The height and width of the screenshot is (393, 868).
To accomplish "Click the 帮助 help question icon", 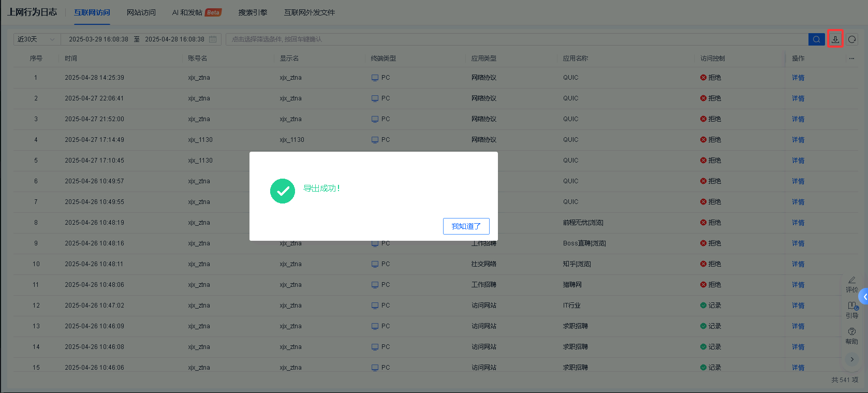I will 851,332.
